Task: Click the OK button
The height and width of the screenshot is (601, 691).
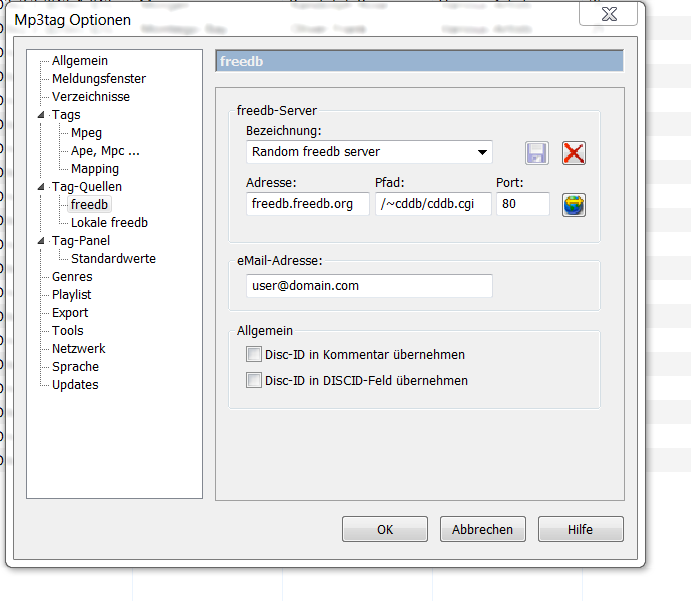Action: click(x=385, y=529)
